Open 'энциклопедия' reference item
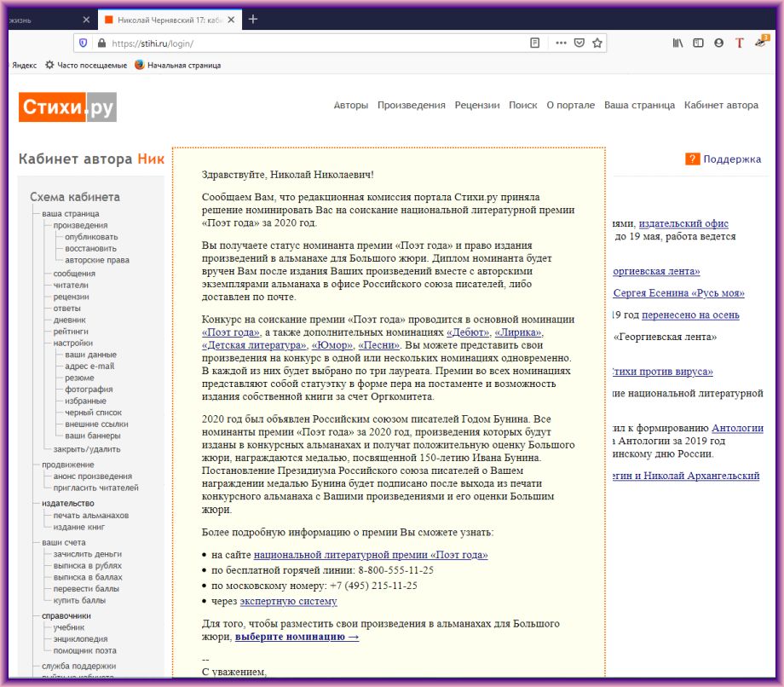784x687 pixels. (x=80, y=638)
